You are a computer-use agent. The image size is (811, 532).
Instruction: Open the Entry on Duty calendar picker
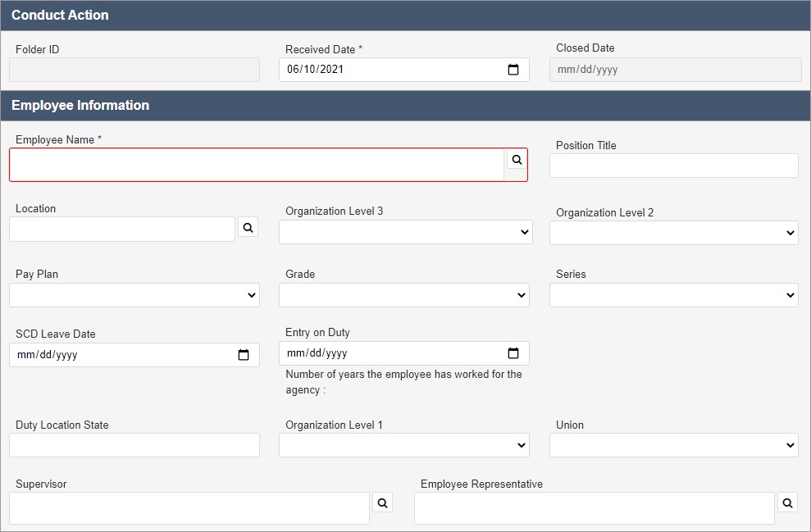click(513, 353)
